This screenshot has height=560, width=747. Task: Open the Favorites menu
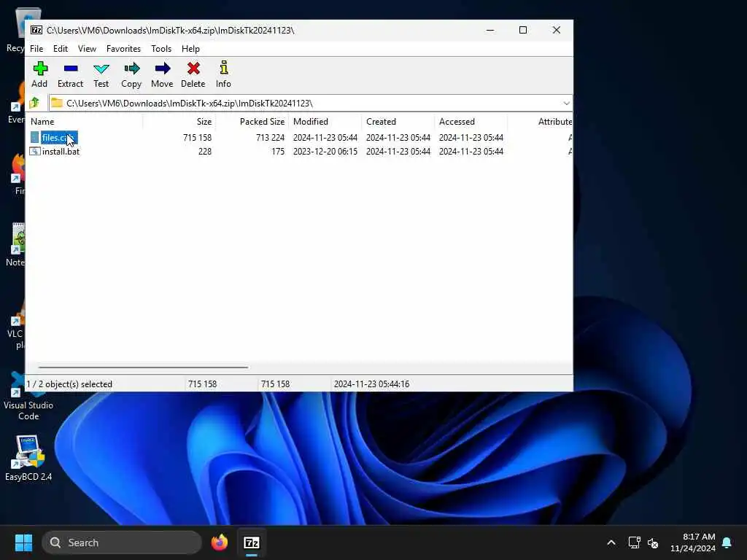(x=123, y=49)
